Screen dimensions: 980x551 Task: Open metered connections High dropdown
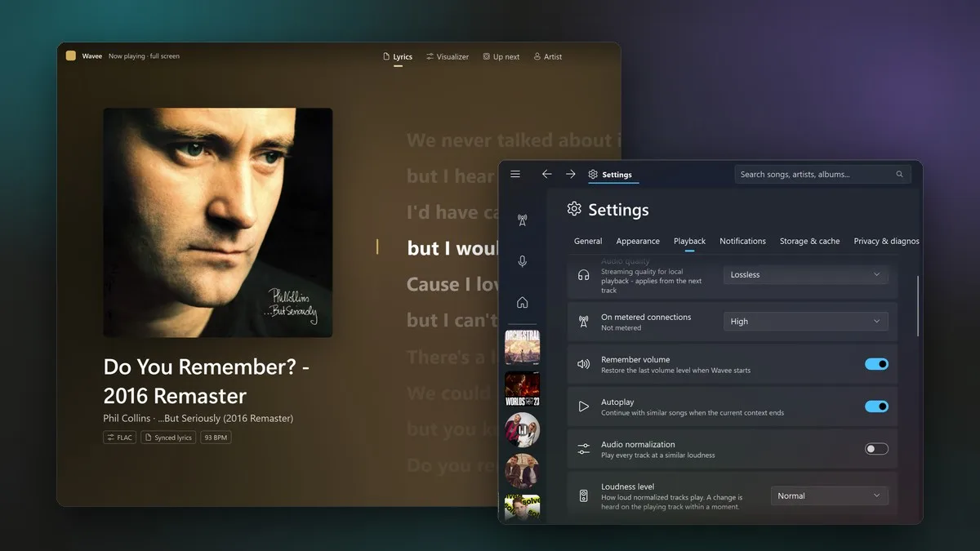click(x=805, y=322)
